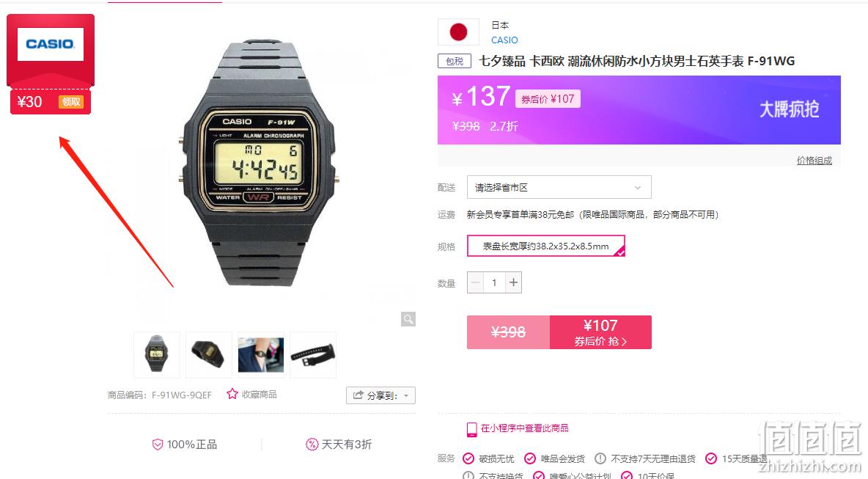The height and width of the screenshot is (479, 868).
Task: Expand the 分享到 share dropdown arrow
Action: [x=406, y=396]
